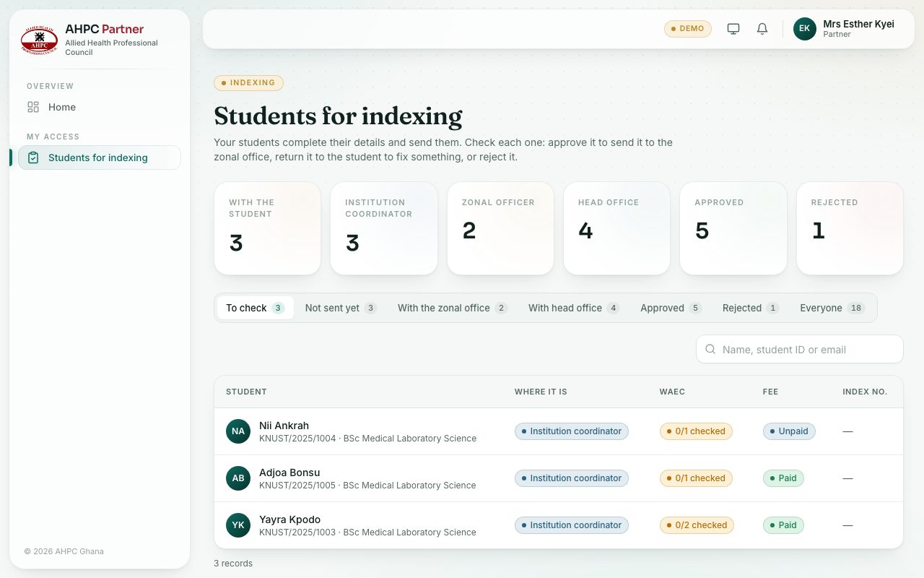Screen dimensions: 924x578
Task: Click the Approved stat card showing 5
Action: point(733,228)
